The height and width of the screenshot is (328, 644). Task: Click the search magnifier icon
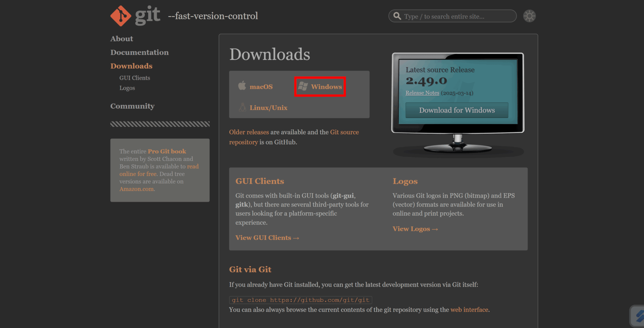[x=397, y=16]
